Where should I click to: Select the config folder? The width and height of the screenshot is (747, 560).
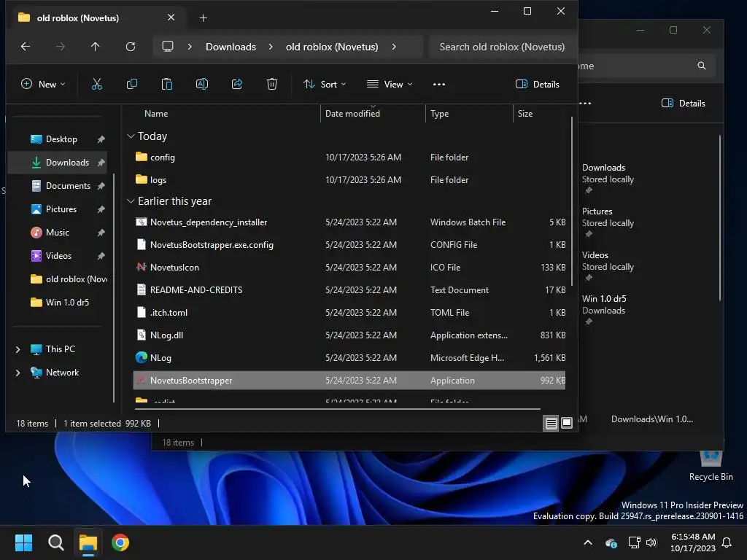pyautogui.click(x=349, y=157)
